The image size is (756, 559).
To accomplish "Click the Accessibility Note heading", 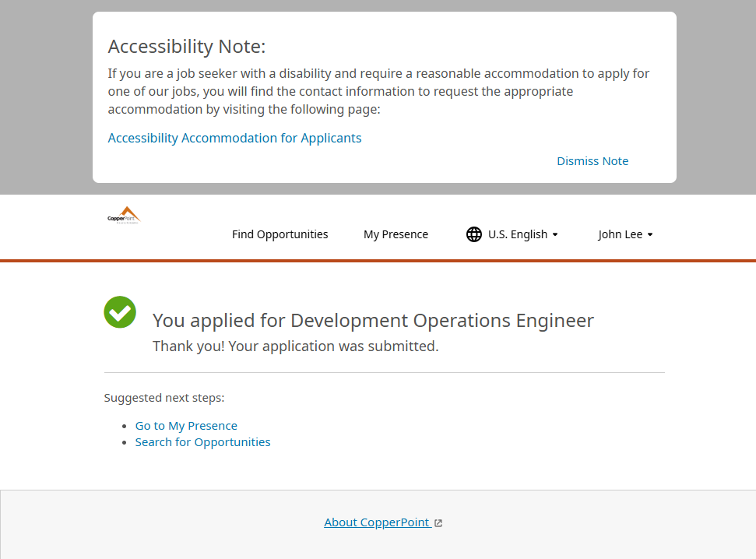I will (187, 47).
